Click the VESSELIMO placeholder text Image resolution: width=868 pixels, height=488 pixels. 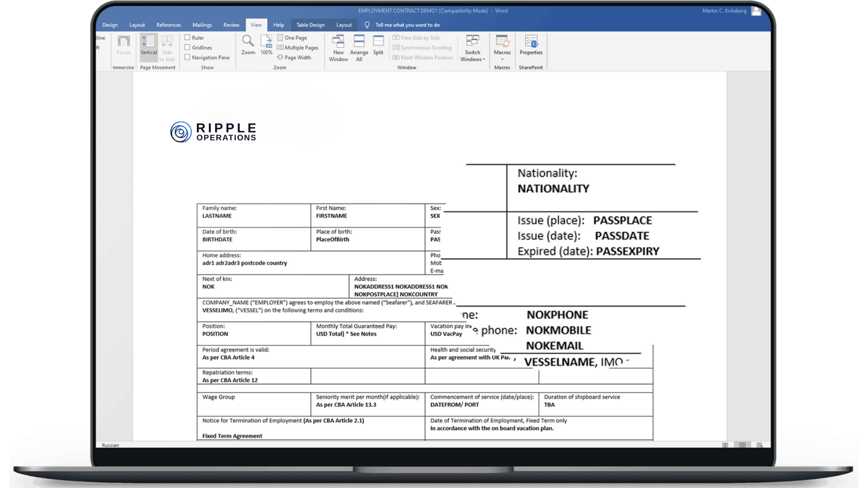coord(217,310)
